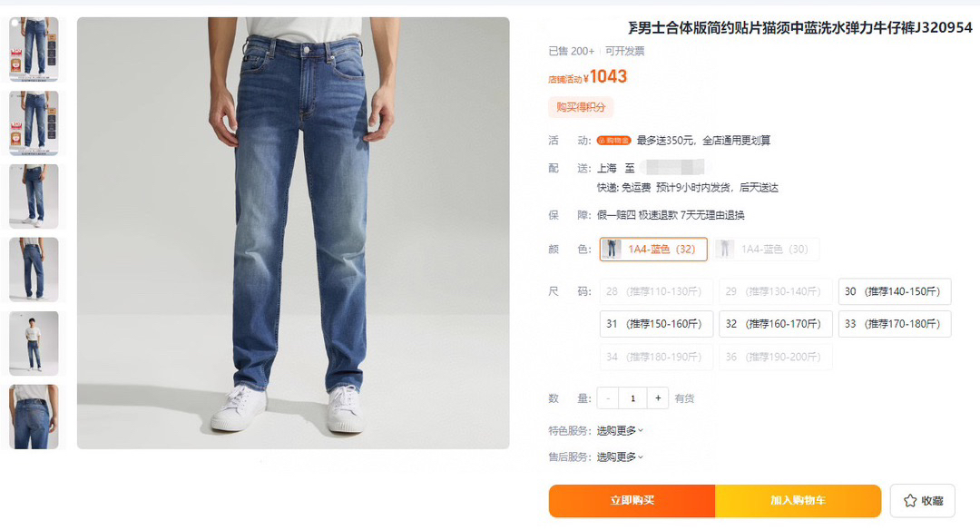Choose size 31 (推荐150-160斤)
This screenshot has width=980, height=530.
[x=656, y=324]
